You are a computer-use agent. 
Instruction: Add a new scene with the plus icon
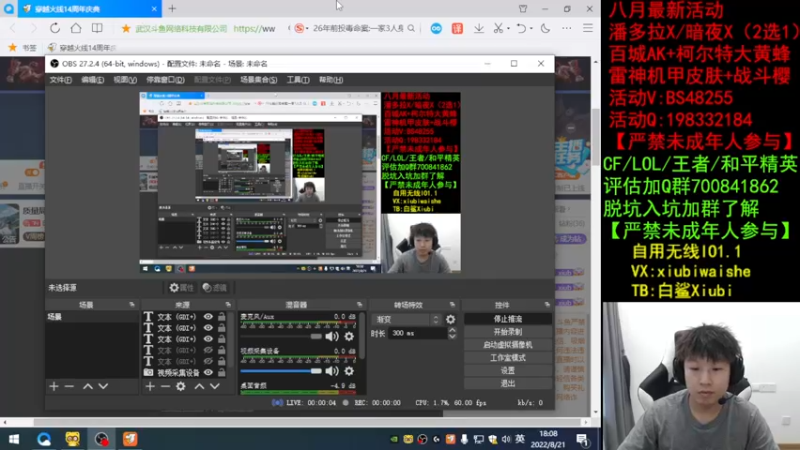54,387
